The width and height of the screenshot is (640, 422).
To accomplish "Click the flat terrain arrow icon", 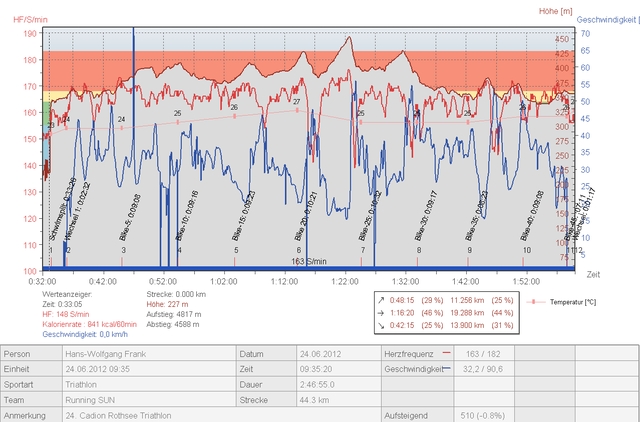I will pos(383,312).
